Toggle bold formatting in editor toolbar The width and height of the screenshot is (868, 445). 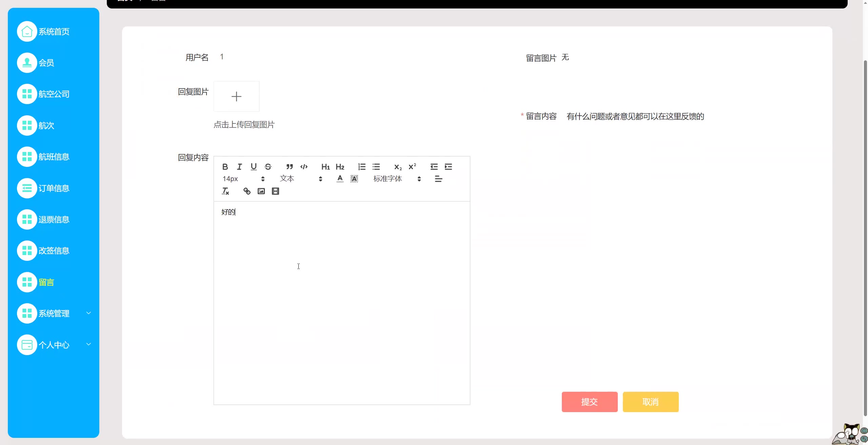225,167
